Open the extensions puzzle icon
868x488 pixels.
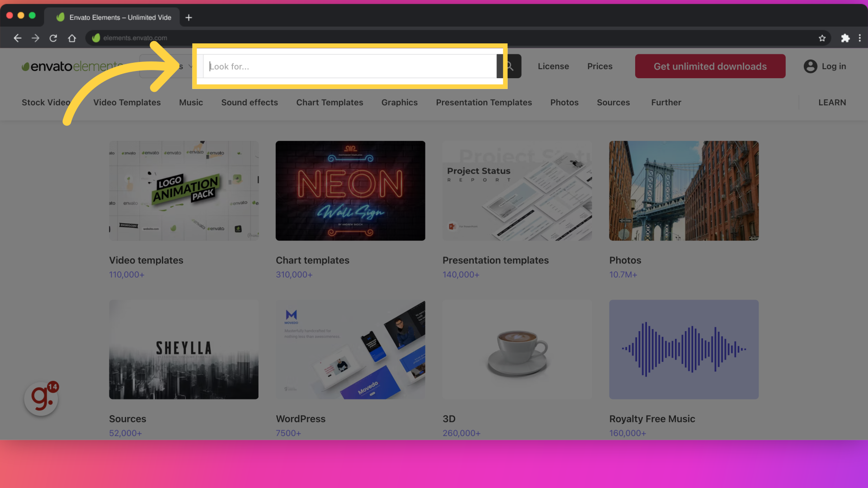click(845, 38)
